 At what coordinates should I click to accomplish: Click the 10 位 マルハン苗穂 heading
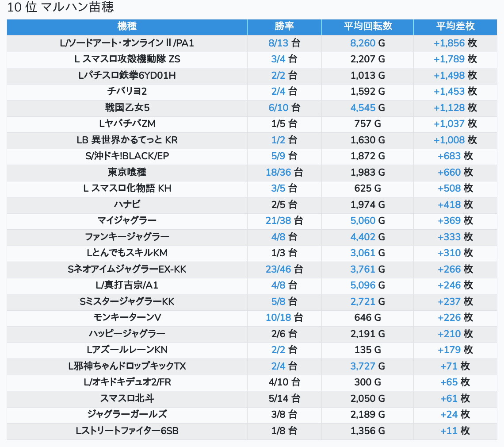[61, 7]
